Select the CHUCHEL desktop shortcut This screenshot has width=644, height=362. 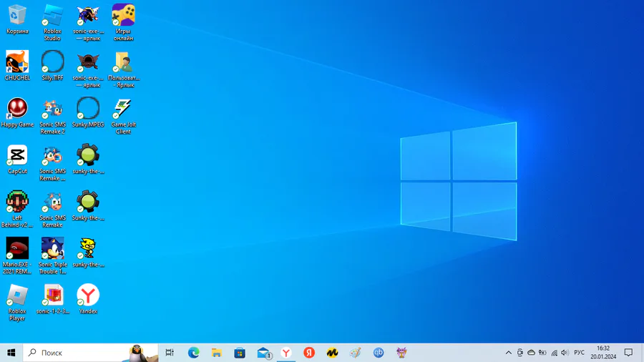point(17,66)
